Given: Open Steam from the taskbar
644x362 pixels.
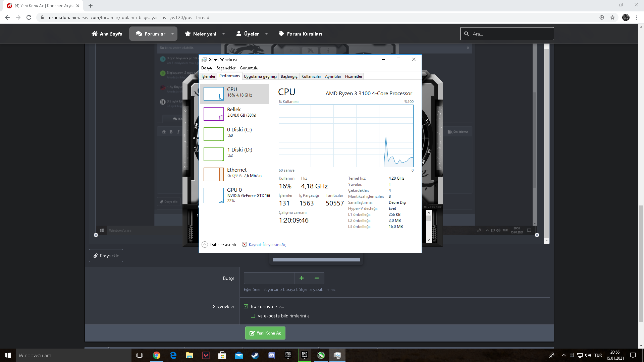Looking at the screenshot, I should (x=255, y=355).
